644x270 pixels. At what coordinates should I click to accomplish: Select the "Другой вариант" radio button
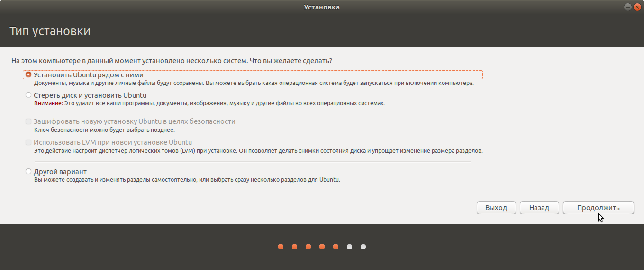(x=28, y=171)
